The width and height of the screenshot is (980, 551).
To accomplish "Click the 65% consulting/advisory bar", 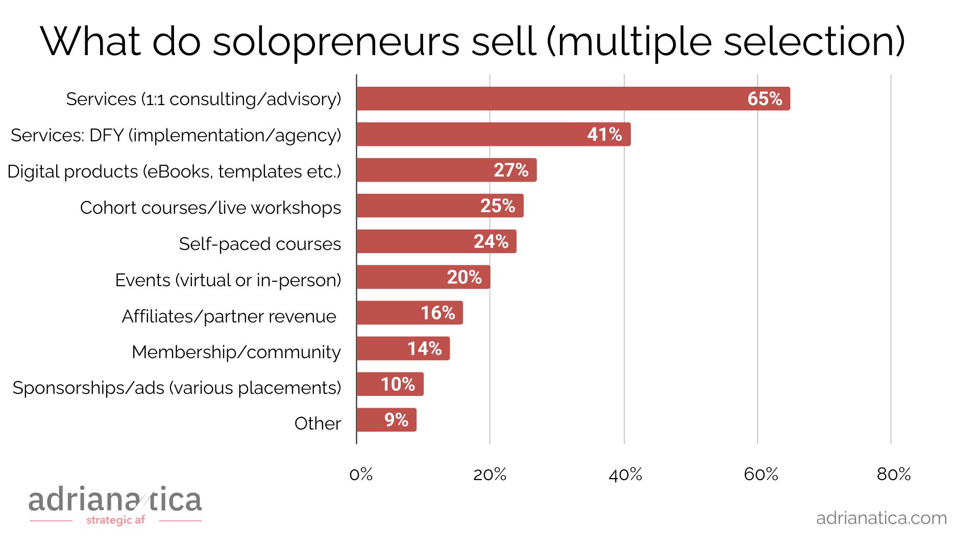I will [x=573, y=98].
